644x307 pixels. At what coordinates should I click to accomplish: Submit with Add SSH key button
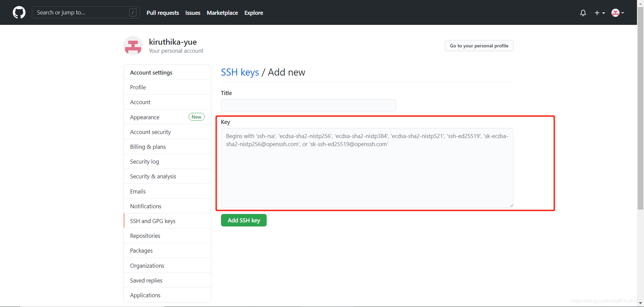tap(244, 220)
